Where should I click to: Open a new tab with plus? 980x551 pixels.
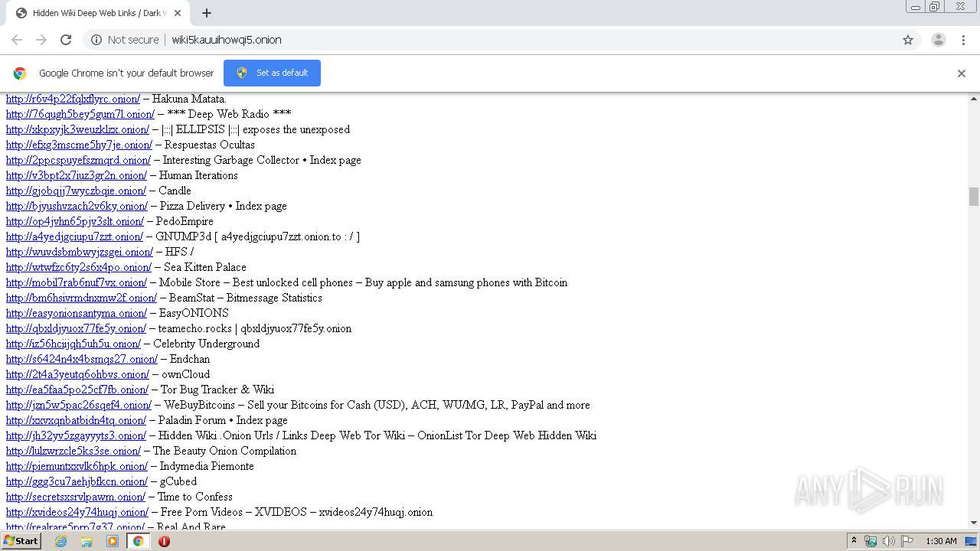[x=207, y=13]
